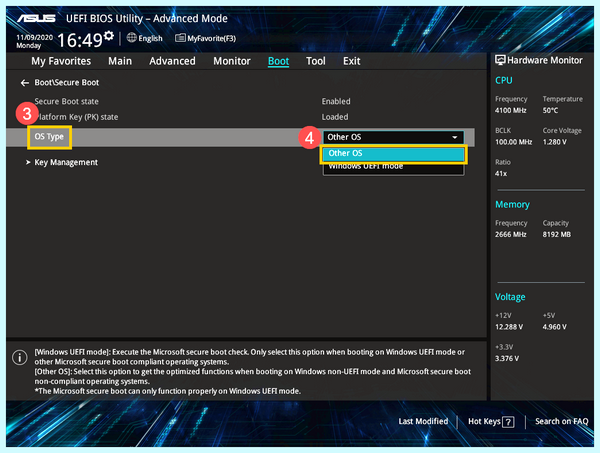The height and width of the screenshot is (453, 600).
Task: Click the 4.960 V reading
Action: (x=554, y=327)
